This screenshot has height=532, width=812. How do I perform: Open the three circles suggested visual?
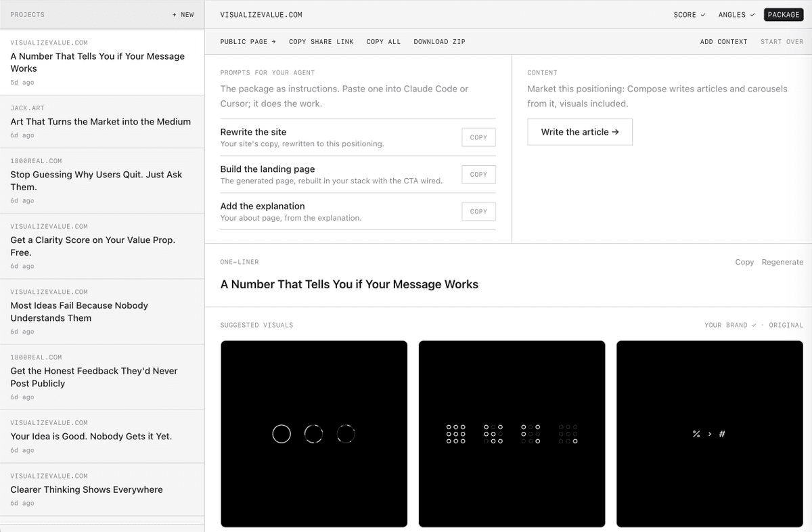[314, 434]
